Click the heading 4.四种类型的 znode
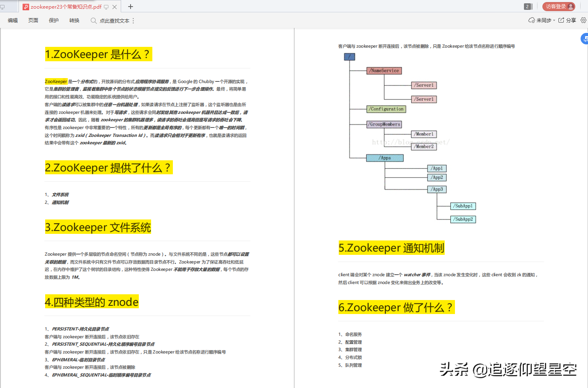Viewport: 588px width, 388px height. click(92, 302)
